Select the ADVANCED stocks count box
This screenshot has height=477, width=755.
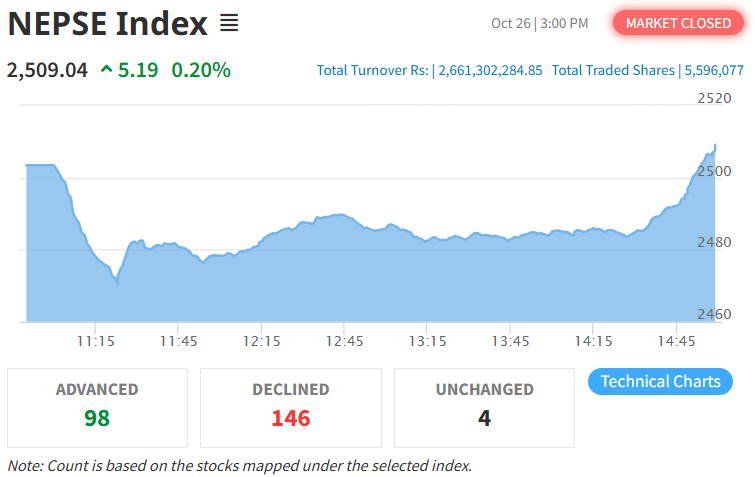click(97, 407)
